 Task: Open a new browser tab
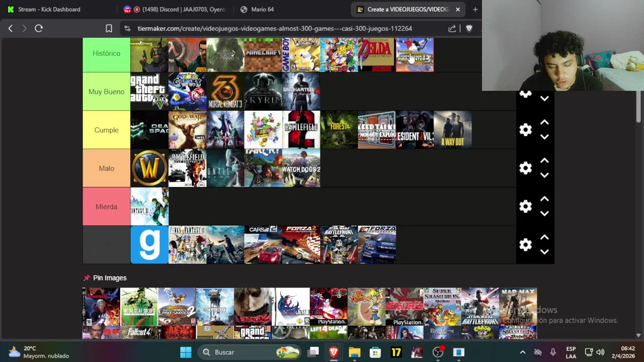pyautogui.click(x=475, y=9)
